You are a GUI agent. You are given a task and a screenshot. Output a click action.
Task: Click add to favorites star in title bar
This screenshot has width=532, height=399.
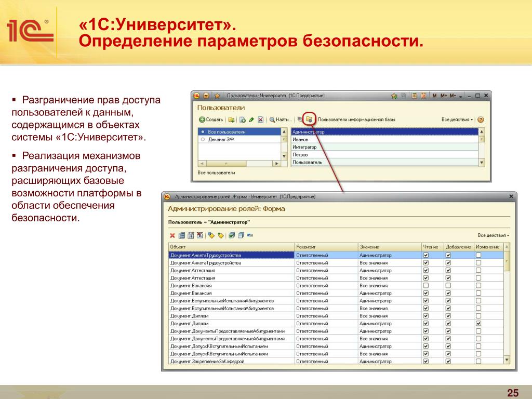394,96
